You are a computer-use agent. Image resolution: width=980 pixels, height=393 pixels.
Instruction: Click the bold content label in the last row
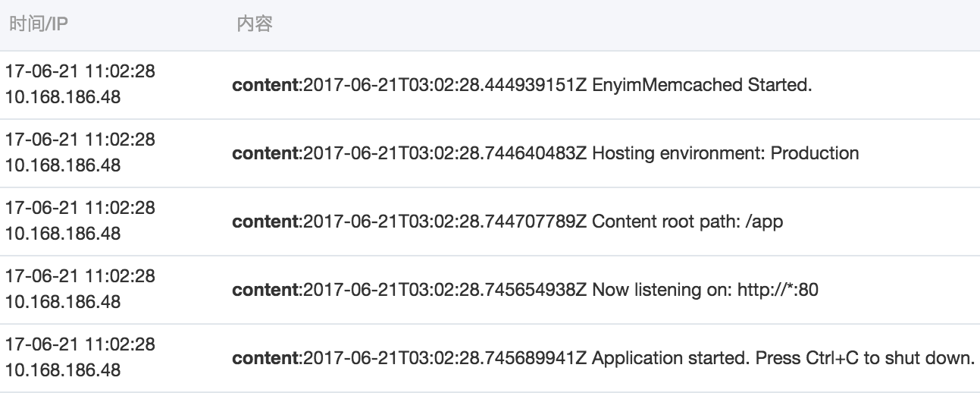pyautogui.click(x=266, y=358)
